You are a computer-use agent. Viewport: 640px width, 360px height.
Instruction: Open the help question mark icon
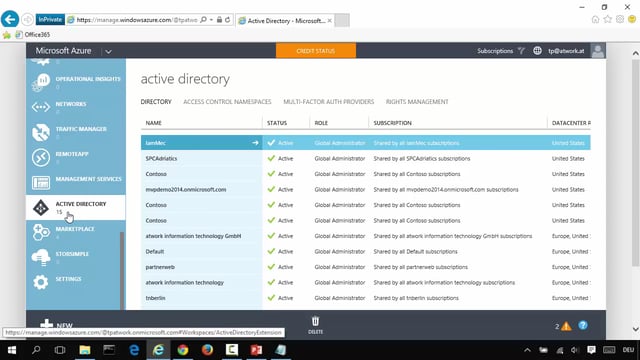click(x=583, y=325)
